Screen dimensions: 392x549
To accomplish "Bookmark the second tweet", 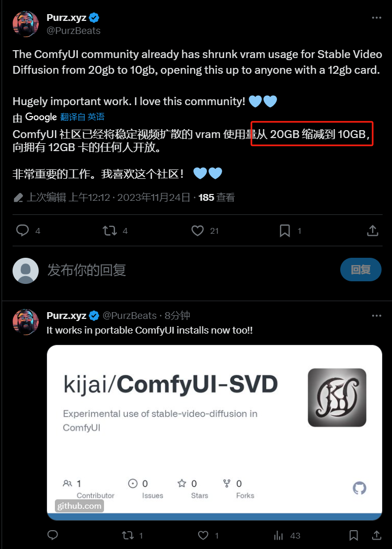I will point(353,535).
